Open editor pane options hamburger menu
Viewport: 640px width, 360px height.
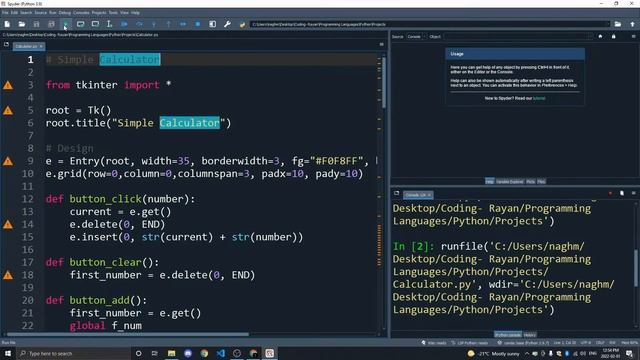pyautogui.click(x=382, y=44)
